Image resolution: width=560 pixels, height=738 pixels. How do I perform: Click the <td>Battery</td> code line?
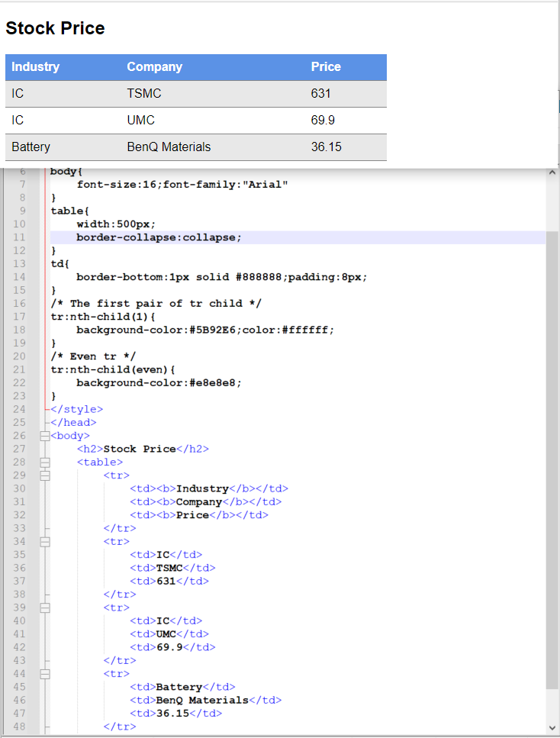182,687
